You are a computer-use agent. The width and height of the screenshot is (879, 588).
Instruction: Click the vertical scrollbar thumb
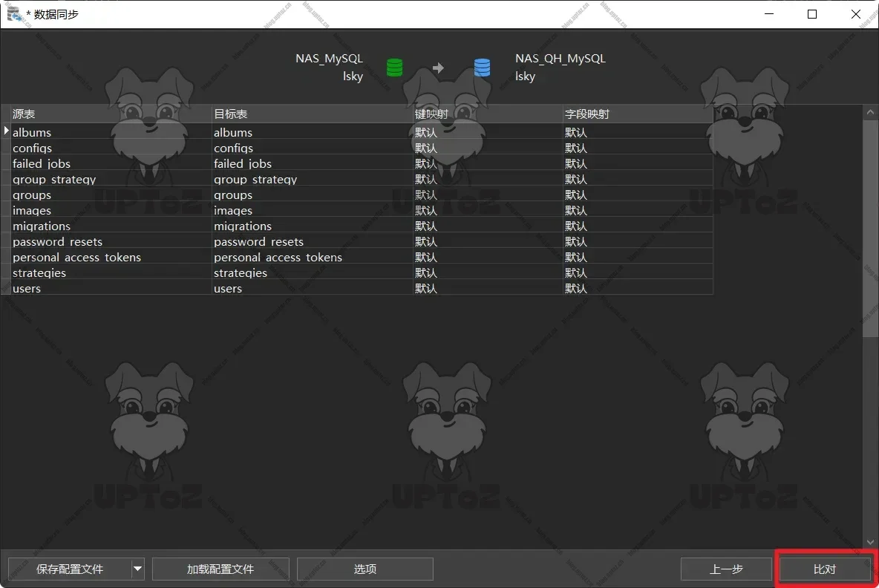pos(870,228)
